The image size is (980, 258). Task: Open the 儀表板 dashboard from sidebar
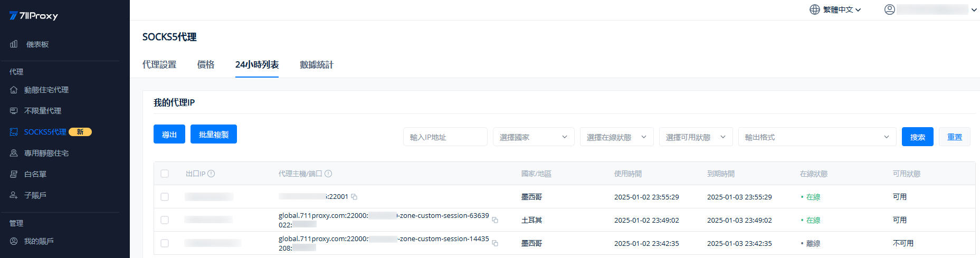tap(37, 44)
